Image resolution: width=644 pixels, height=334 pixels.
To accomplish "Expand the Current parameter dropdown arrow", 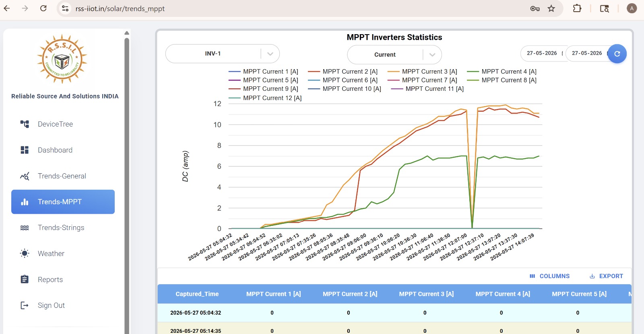I will (x=432, y=55).
